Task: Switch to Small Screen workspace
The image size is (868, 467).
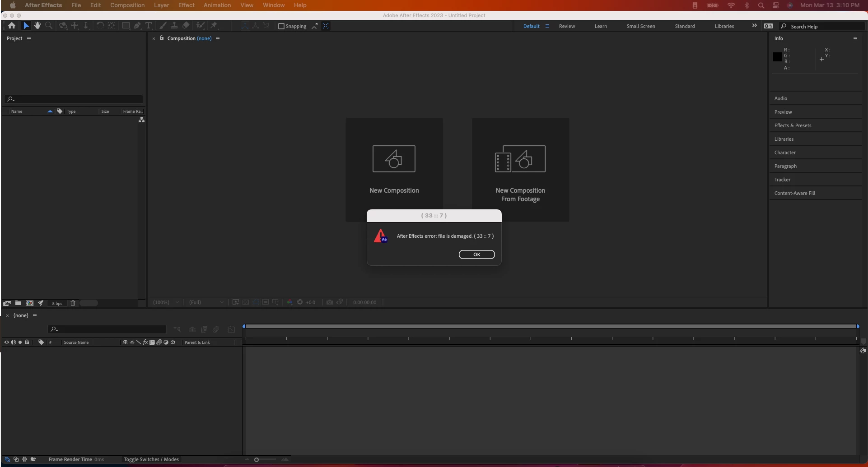Action: (640, 26)
